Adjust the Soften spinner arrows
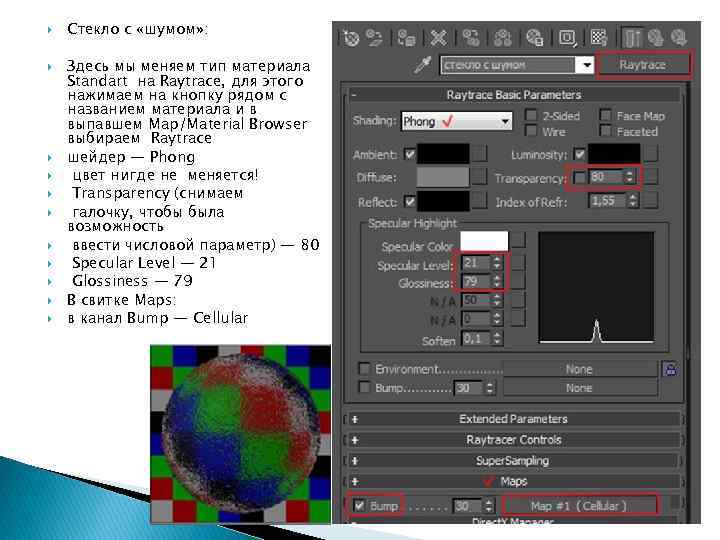720x540 pixels. (x=497, y=339)
